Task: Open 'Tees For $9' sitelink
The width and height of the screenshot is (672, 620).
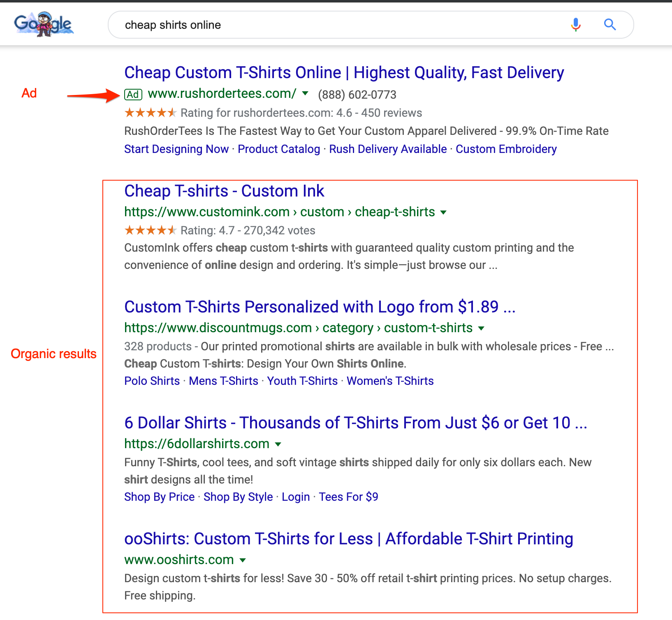Action: (348, 497)
